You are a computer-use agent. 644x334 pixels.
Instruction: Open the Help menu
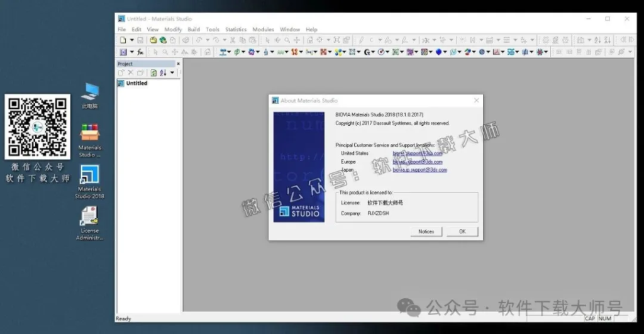tap(311, 30)
